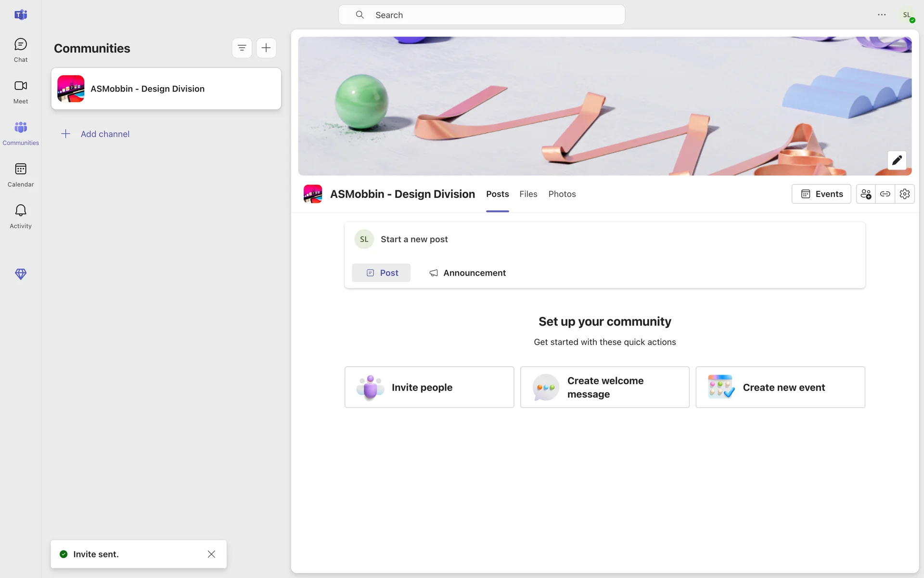Open community settings gear
This screenshot has height=578, width=924.
pos(905,194)
